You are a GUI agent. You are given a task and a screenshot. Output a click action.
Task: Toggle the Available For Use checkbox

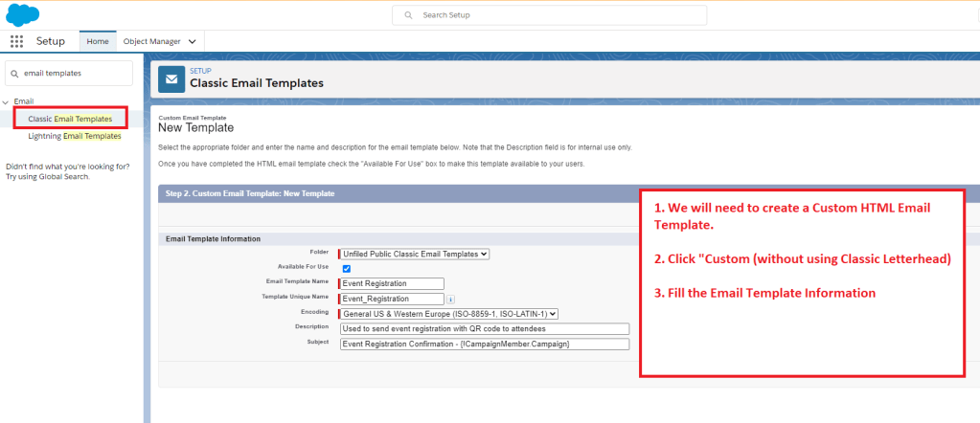[346, 269]
